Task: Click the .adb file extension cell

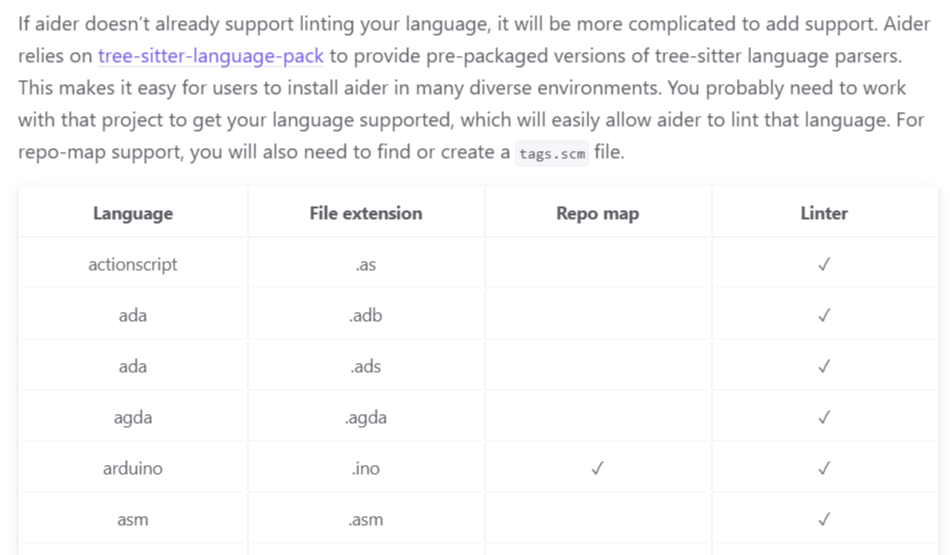Action: tap(366, 315)
